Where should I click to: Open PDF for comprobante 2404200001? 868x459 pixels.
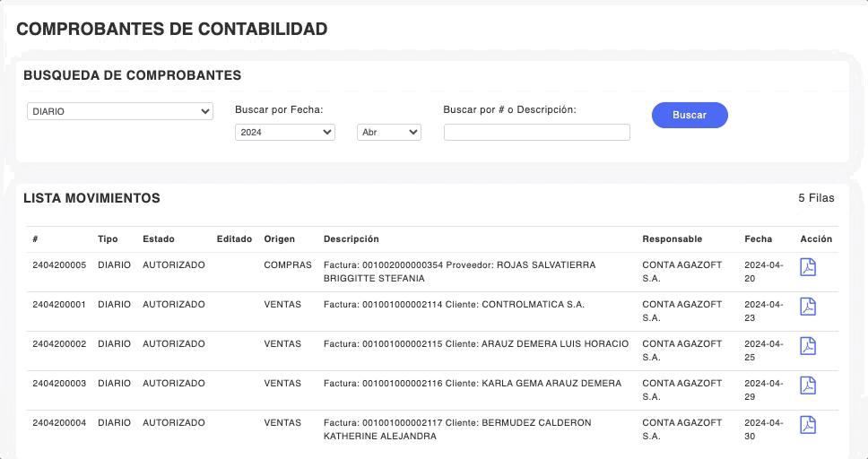tap(808, 307)
